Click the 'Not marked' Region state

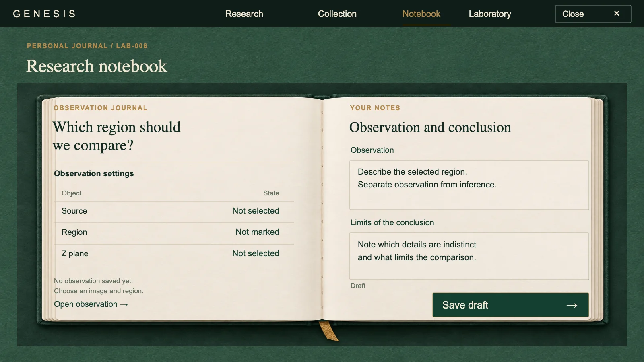click(257, 232)
